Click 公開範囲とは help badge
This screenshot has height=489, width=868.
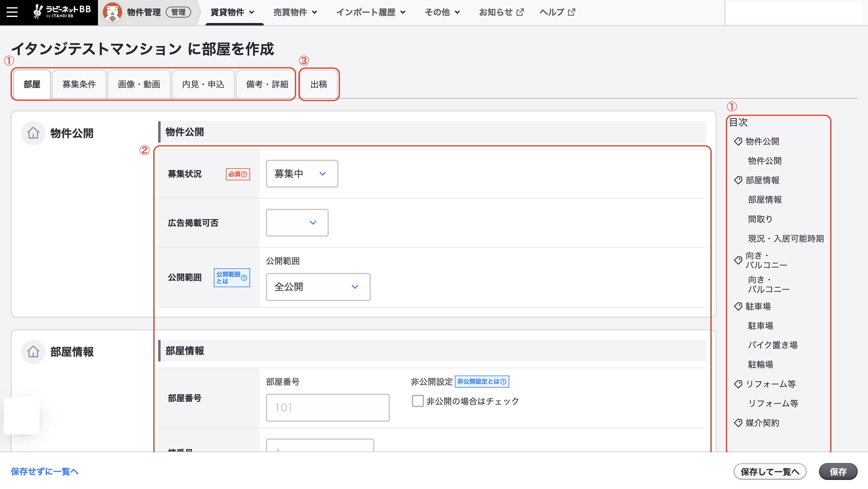click(231, 277)
